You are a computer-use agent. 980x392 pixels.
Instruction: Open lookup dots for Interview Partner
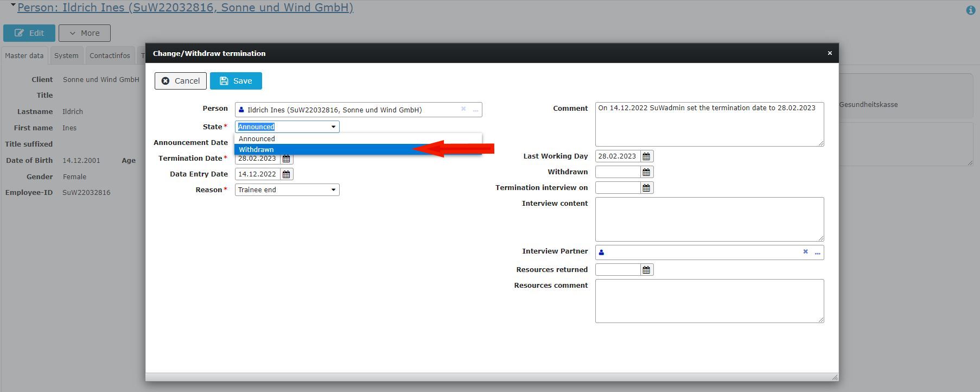click(817, 253)
